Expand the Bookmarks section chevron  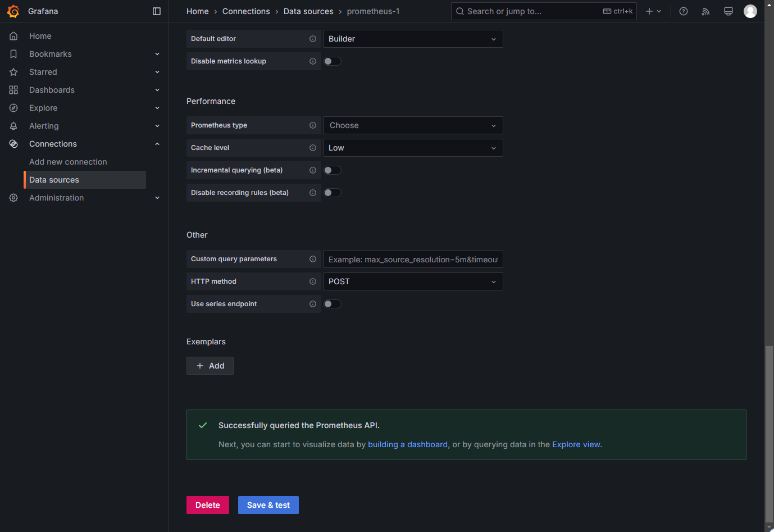157,54
